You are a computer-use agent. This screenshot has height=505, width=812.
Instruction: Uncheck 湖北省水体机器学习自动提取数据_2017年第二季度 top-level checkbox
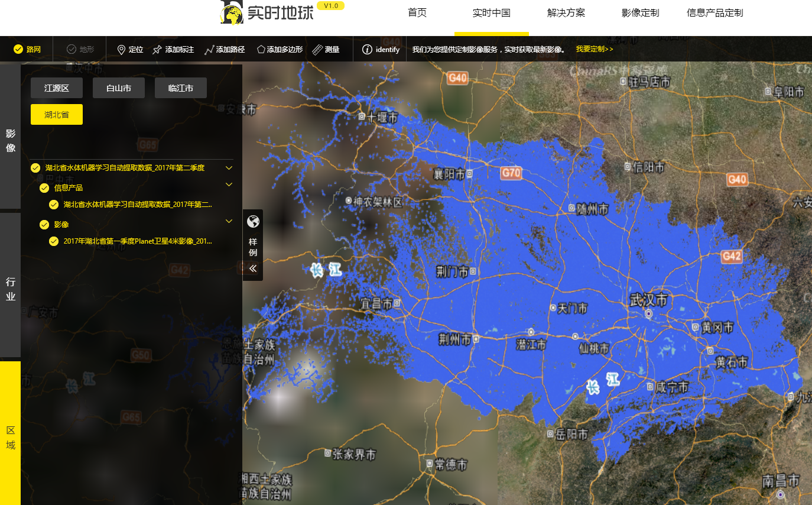[x=35, y=168]
